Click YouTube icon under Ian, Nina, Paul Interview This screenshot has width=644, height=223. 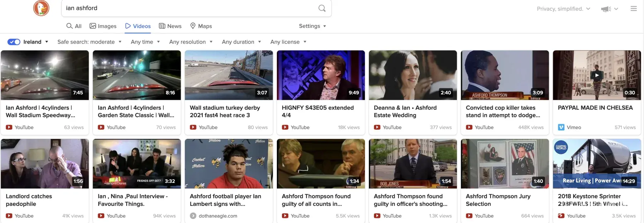click(101, 216)
